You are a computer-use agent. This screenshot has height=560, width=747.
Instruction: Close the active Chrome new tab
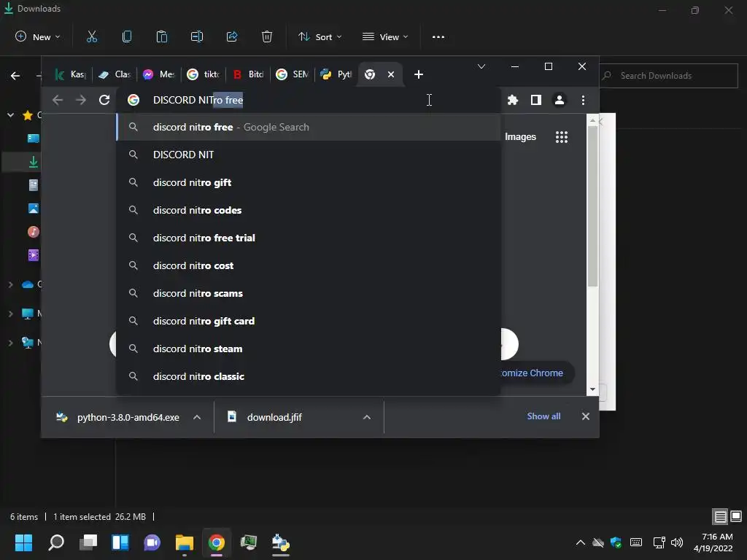click(x=391, y=74)
